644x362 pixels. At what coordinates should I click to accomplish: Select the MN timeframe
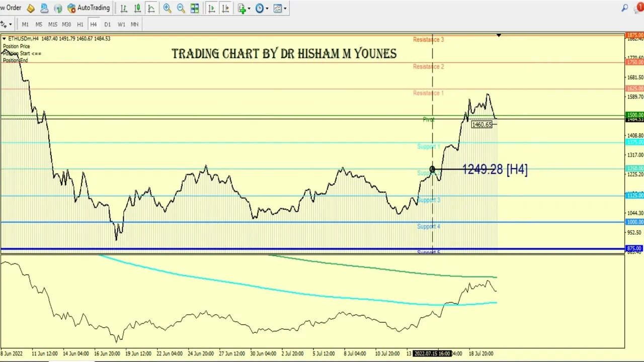(x=135, y=24)
